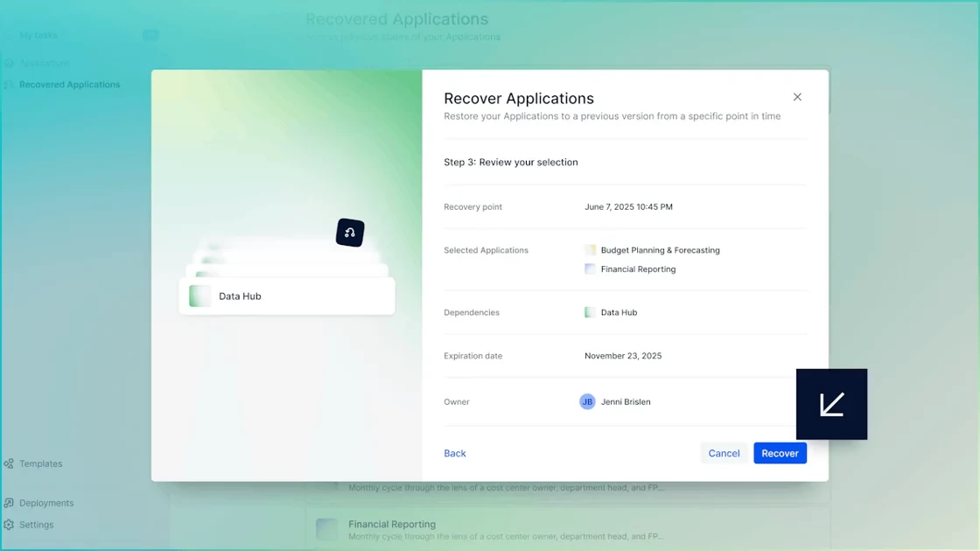Click the Step 3: Review your selection heading

click(x=511, y=162)
